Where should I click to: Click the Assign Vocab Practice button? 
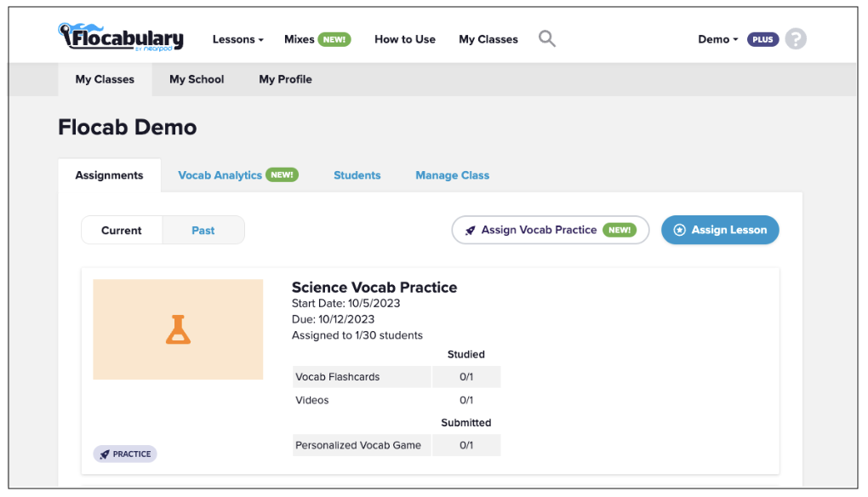[551, 230]
